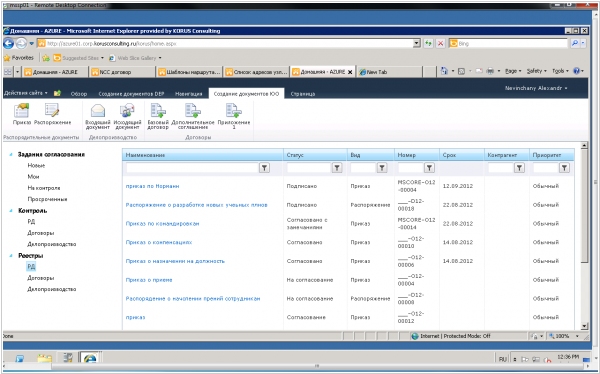Open the IE Help question-mark icon
Image resolution: width=600 pixels, height=374 pixels.
coord(577,71)
